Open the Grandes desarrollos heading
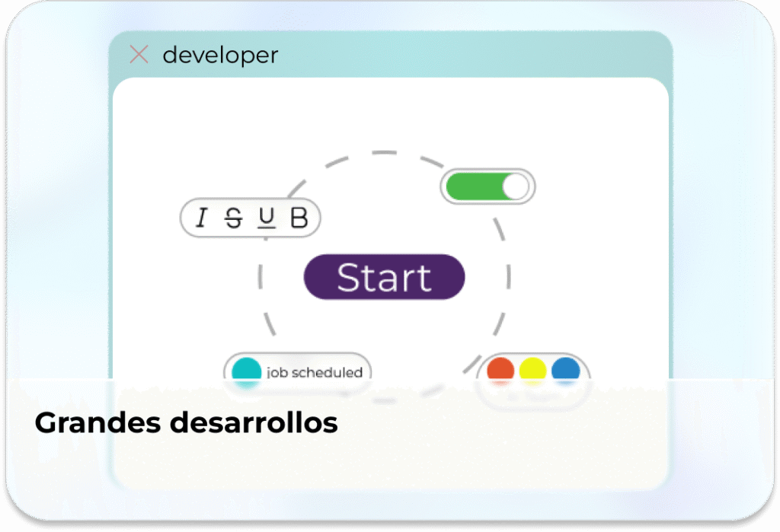 click(x=186, y=423)
